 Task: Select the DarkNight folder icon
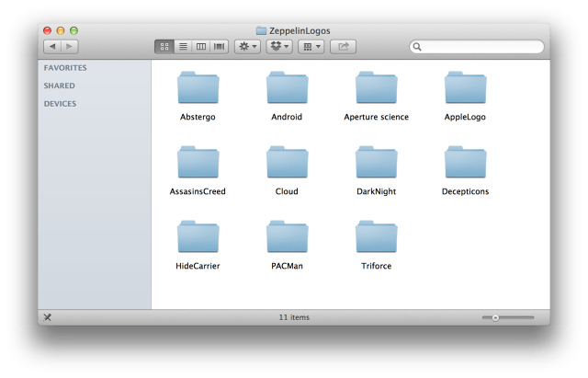click(377, 162)
